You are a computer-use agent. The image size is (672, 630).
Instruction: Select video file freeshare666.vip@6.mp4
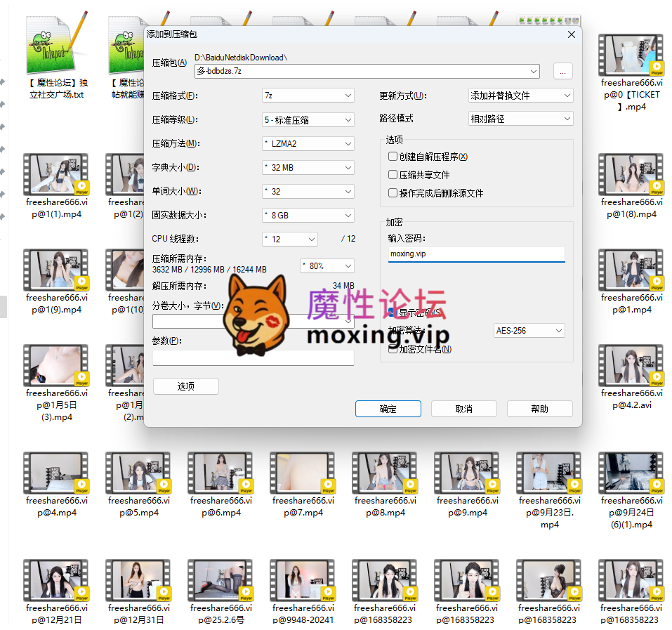220,473
